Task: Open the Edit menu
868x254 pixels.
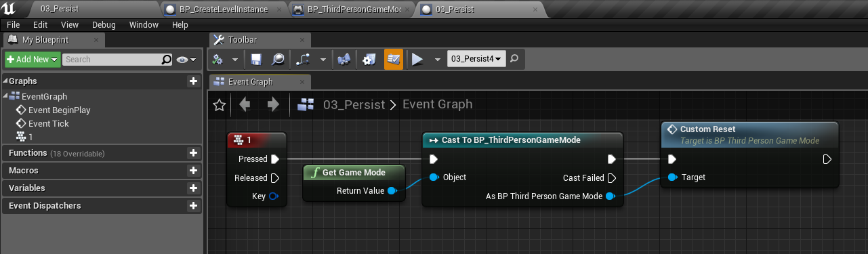Action: coord(41,24)
